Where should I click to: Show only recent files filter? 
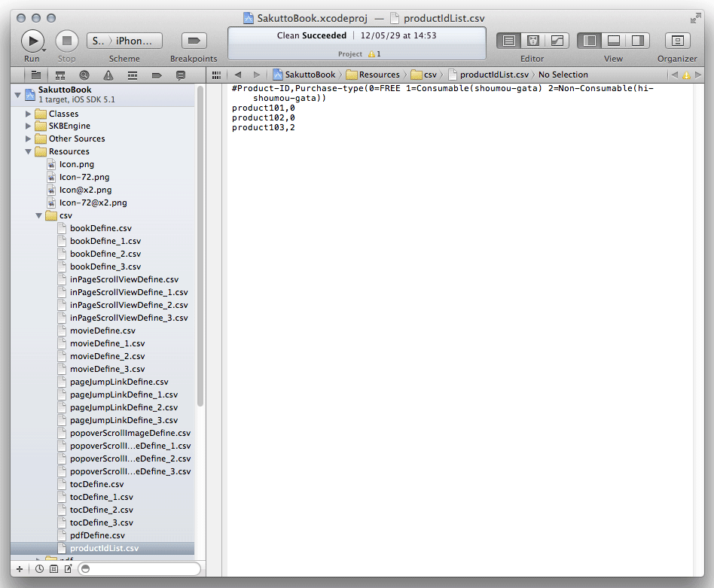tap(40, 569)
